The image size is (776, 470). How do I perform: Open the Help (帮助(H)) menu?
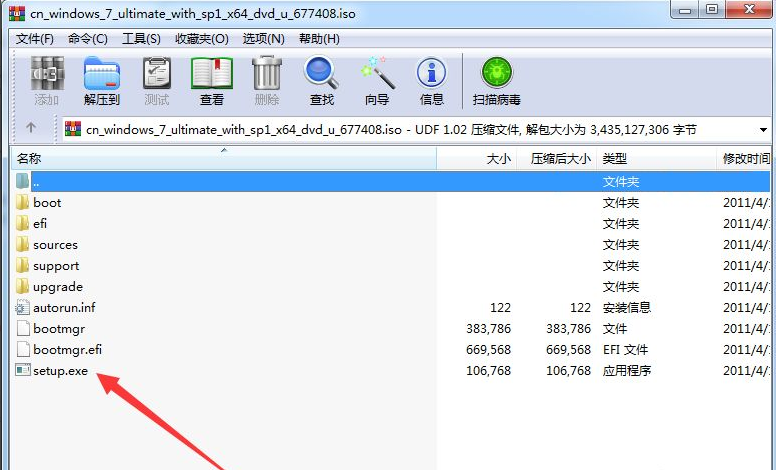coord(319,39)
